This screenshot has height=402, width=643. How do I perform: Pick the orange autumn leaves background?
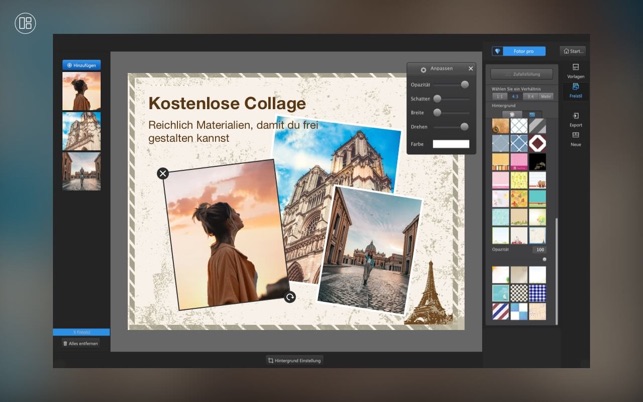[519, 199]
